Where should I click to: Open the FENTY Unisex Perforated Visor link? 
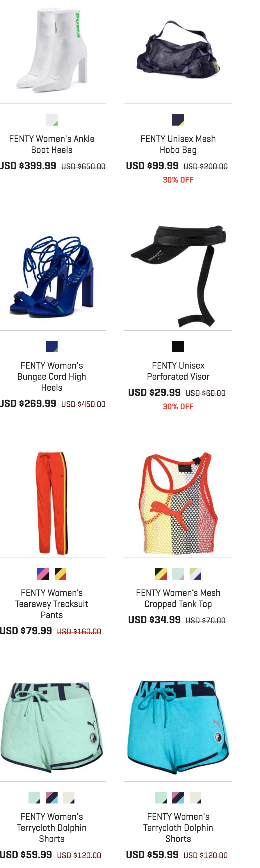pos(178,371)
